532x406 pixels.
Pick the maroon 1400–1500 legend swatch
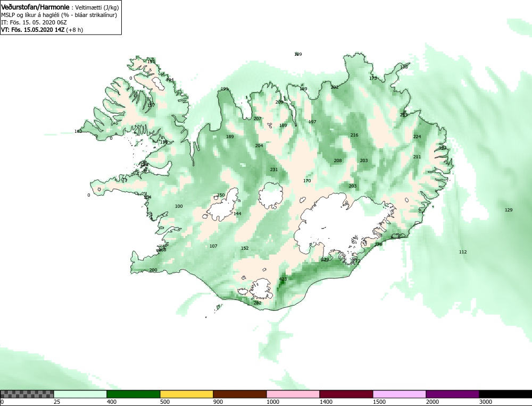click(346, 394)
